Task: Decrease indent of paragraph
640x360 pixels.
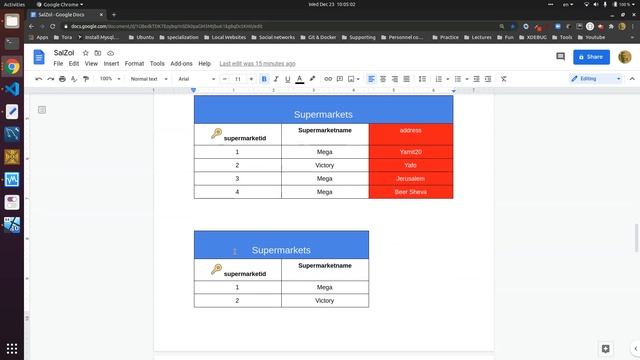Action: (x=476, y=79)
